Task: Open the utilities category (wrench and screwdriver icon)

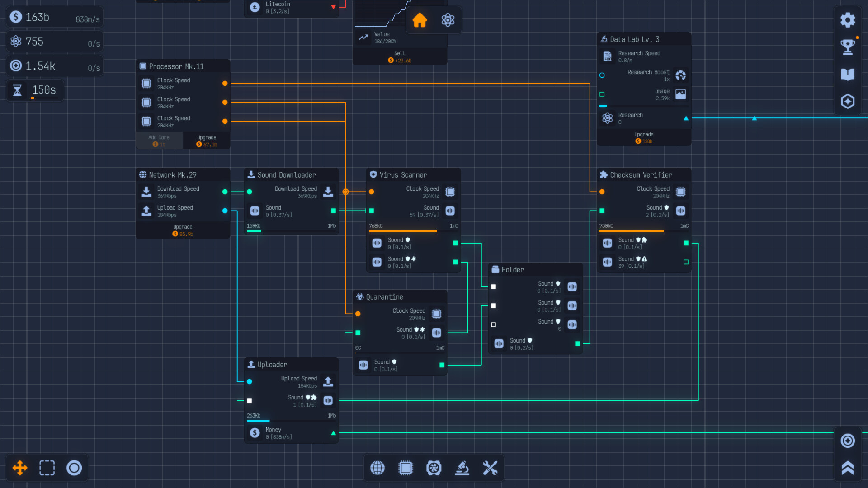Action: (491, 468)
